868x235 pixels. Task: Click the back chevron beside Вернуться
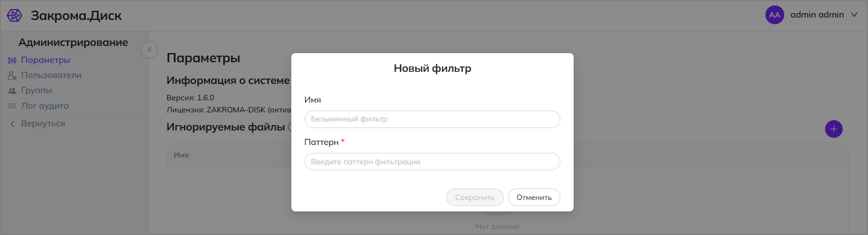click(11, 123)
